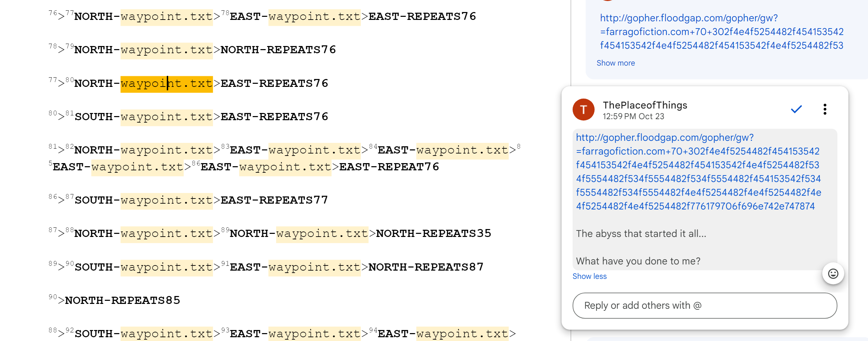Click the dark-highlighted waypoint.txt containing the cursor
This screenshot has height=341, width=868.
166,84
